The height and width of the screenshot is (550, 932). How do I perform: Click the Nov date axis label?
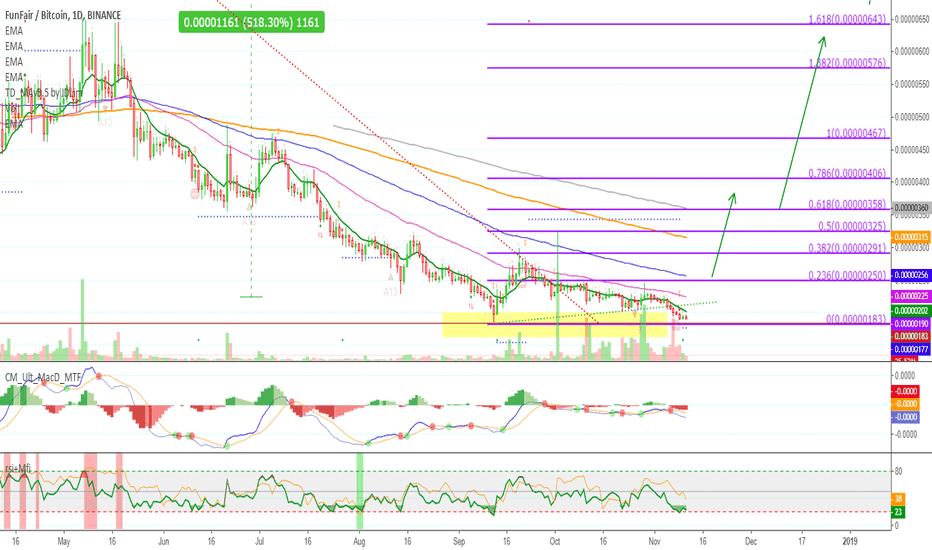coord(654,541)
